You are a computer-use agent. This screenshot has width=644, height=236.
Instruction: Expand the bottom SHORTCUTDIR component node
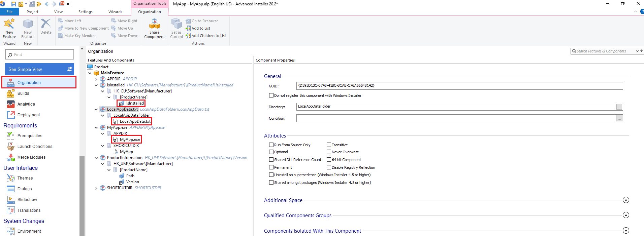click(x=96, y=188)
